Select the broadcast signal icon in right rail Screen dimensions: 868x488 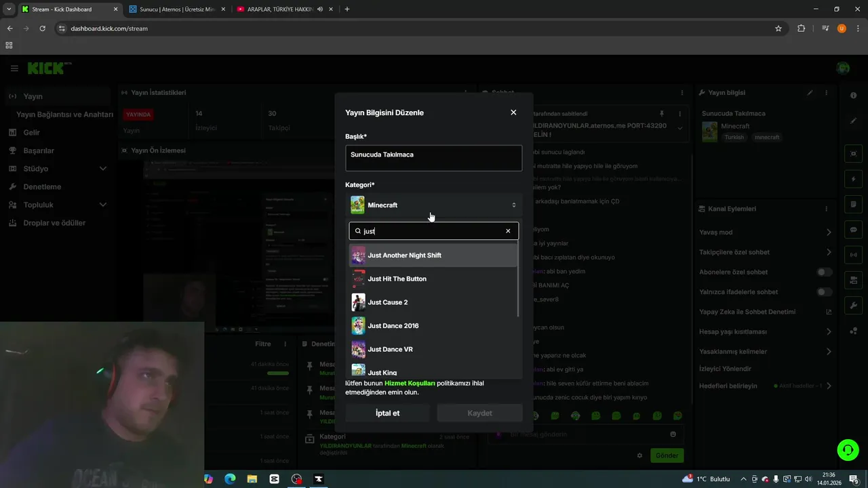click(x=854, y=255)
